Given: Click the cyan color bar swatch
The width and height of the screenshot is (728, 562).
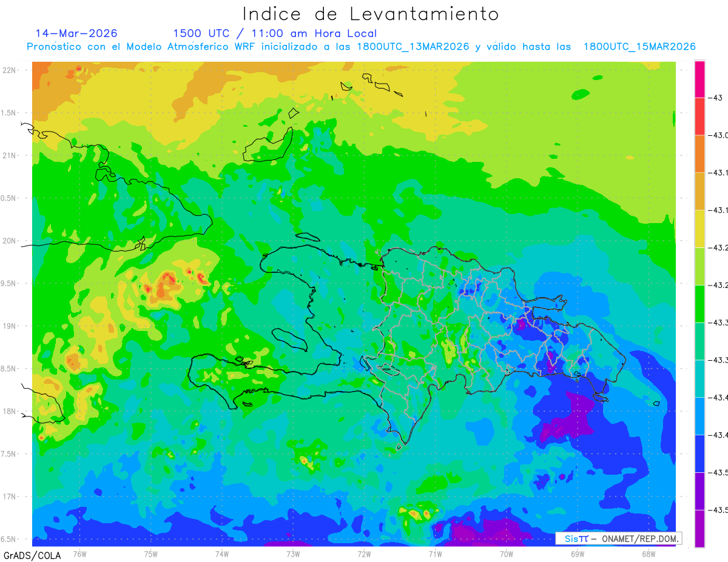Looking at the screenshot, I should click(699, 378).
